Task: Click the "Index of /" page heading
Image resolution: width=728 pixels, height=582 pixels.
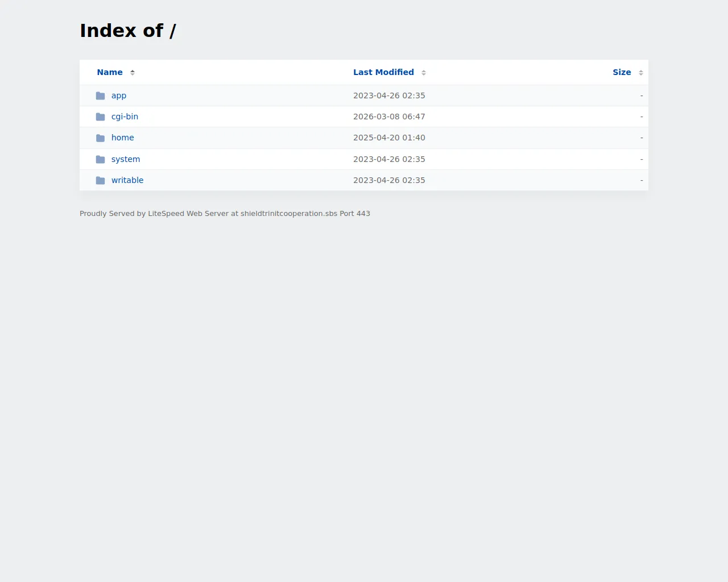Action: coord(128,31)
